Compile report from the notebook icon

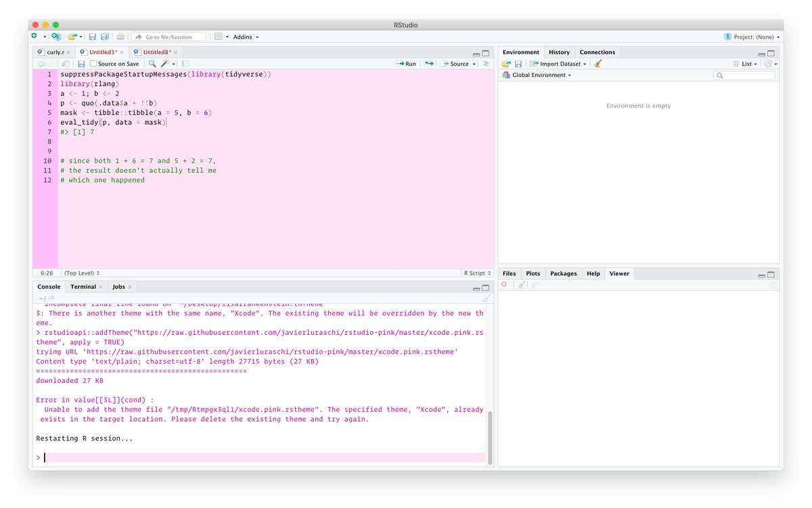(185, 64)
